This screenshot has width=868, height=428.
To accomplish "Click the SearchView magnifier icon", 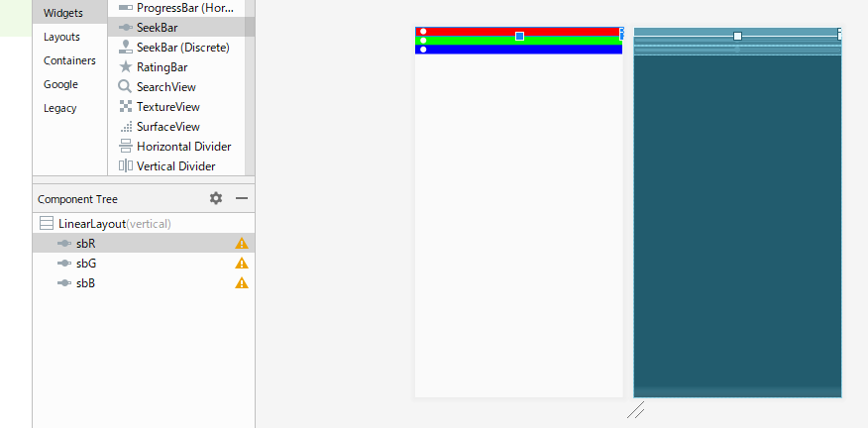I will point(125,87).
